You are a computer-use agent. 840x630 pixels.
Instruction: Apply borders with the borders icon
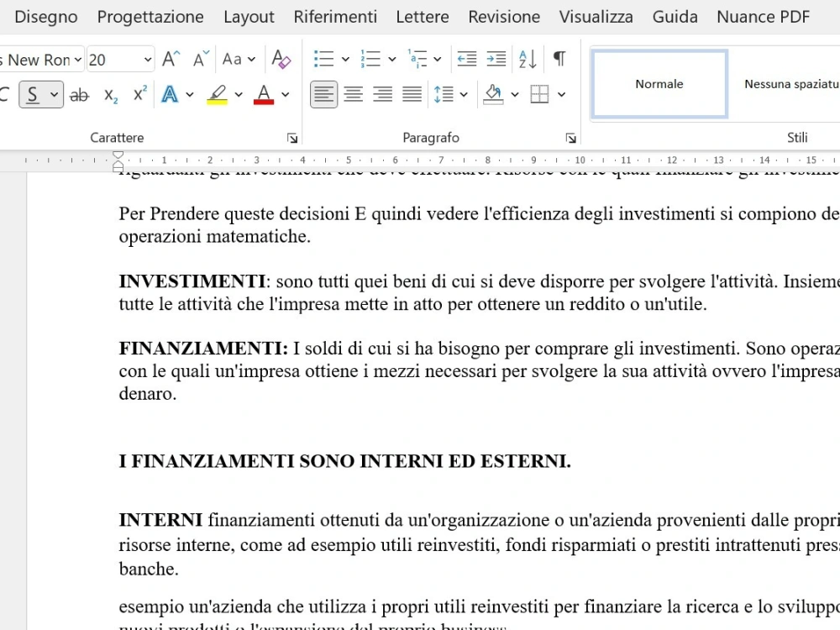pos(539,95)
